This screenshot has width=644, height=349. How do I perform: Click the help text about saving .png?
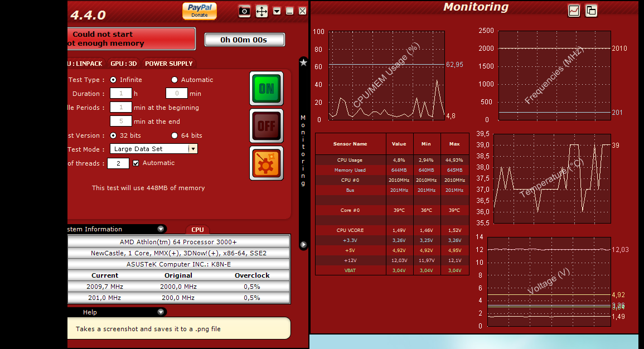coord(148,329)
